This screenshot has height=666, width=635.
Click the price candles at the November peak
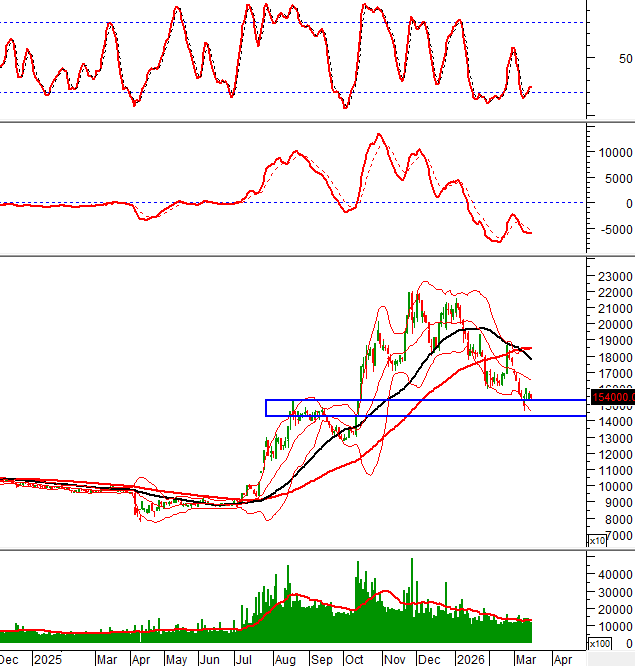(412, 300)
